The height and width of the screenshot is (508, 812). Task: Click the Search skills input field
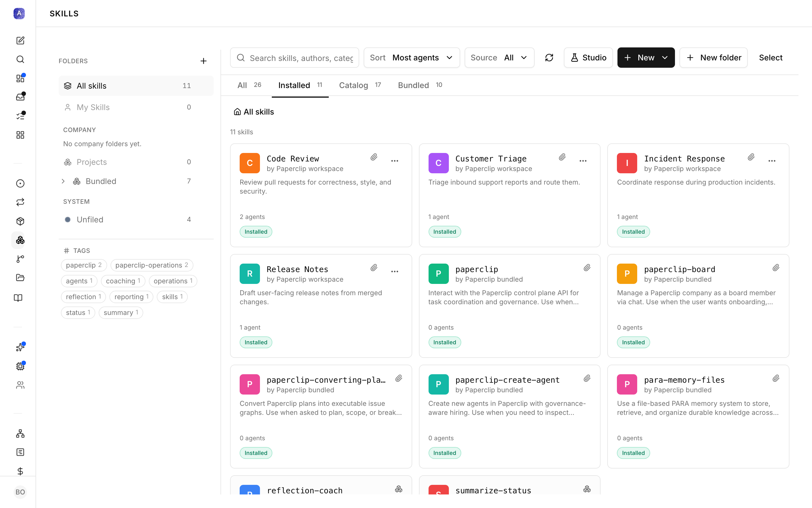point(295,58)
